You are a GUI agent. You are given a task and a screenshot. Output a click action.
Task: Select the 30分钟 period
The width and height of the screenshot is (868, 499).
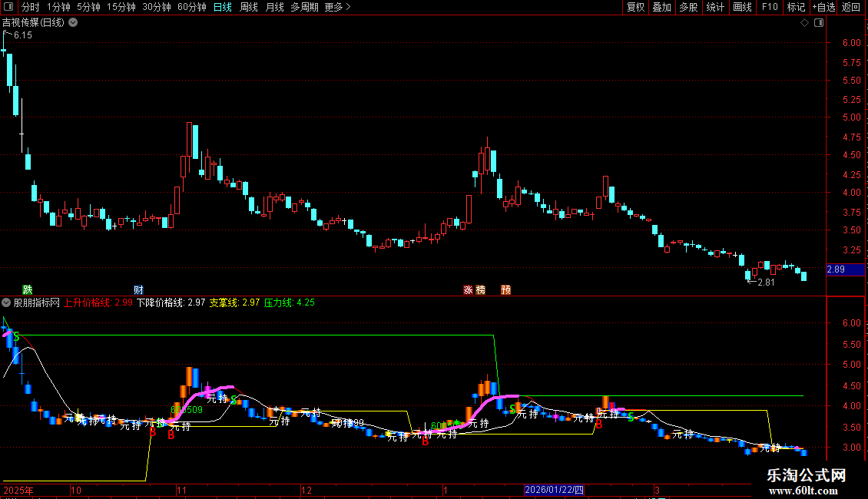coord(156,7)
